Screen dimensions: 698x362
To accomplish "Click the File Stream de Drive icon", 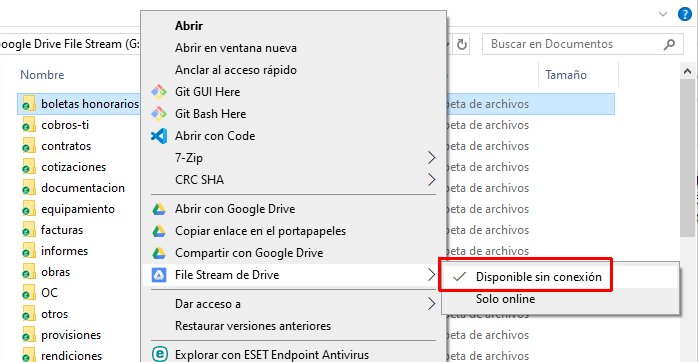I will click(x=159, y=275).
